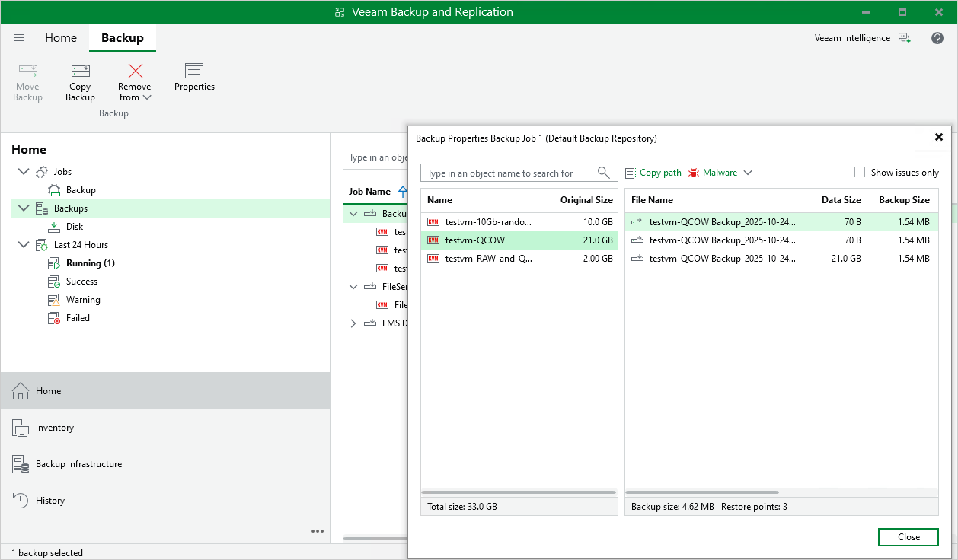The width and height of the screenshot is (958, 560).
Task: Click the Remove from red X icon
Action: [x=135, y=71]
